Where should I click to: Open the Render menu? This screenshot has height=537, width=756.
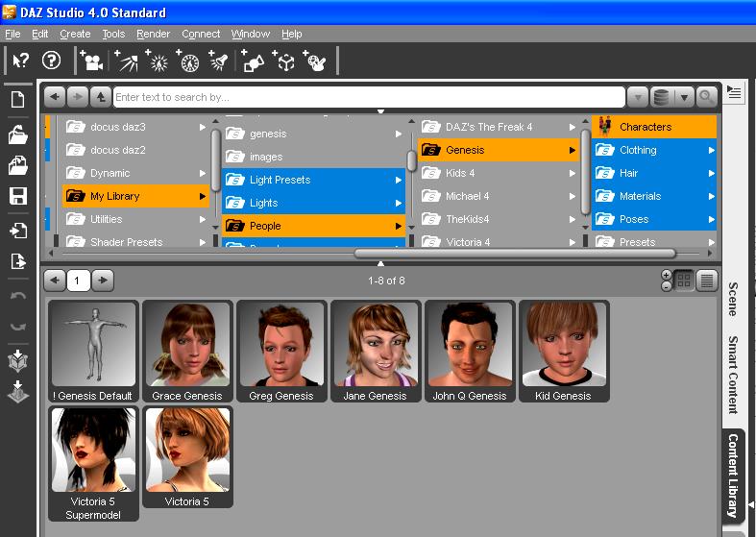[154, 34]
